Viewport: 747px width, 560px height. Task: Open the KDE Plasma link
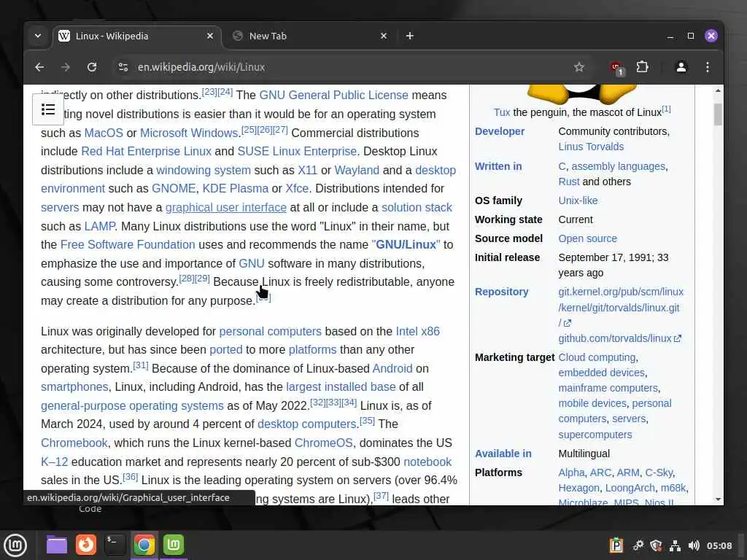[236, 189]
